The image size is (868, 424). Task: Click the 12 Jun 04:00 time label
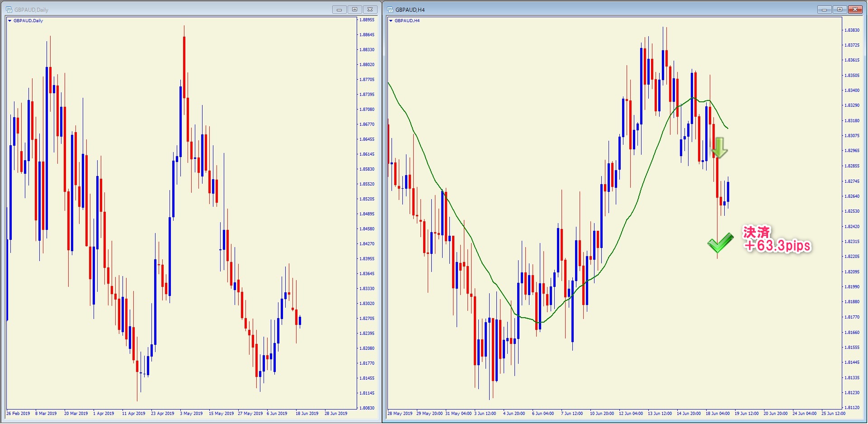[631, 414]
